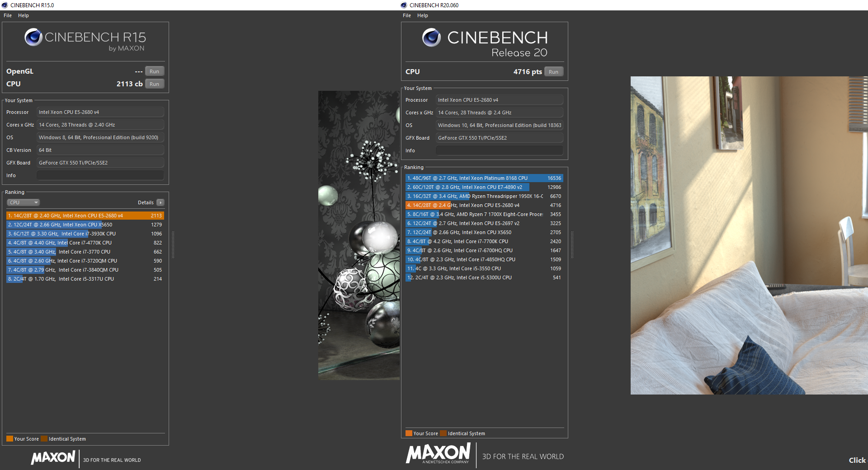This screenshot has height=470, width=868.
Task: Click the Identical System swatch in R20
Action: 443,433
